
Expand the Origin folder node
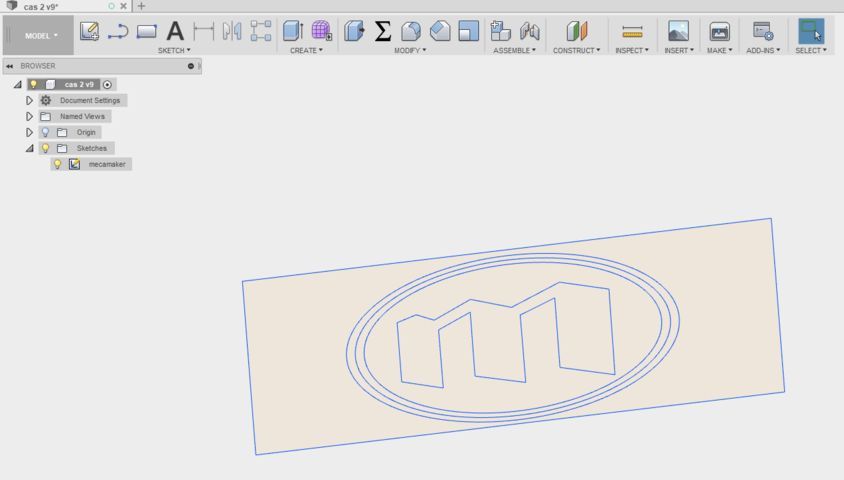(29, 132)
